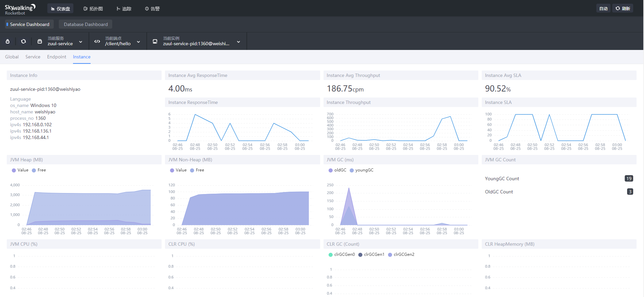Open the Database Dashboard
Viewport: 644px width, 297px height.
(x=86, y=24)
